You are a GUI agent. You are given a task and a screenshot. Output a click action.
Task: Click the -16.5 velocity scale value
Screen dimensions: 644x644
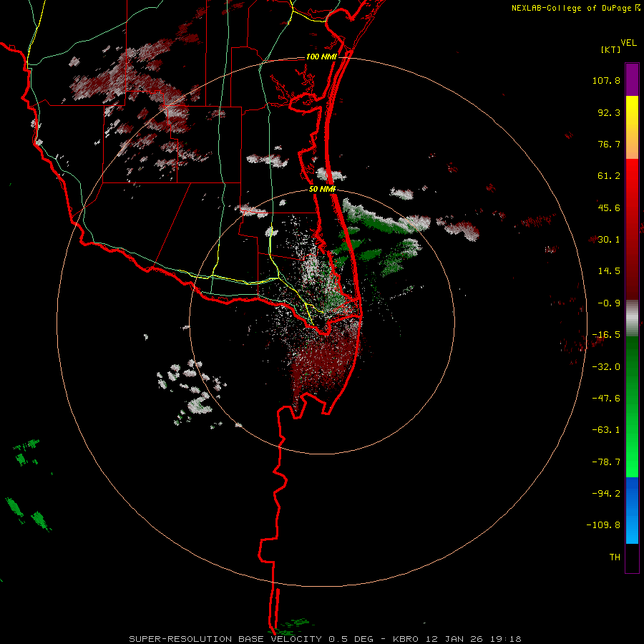[606, 335]
